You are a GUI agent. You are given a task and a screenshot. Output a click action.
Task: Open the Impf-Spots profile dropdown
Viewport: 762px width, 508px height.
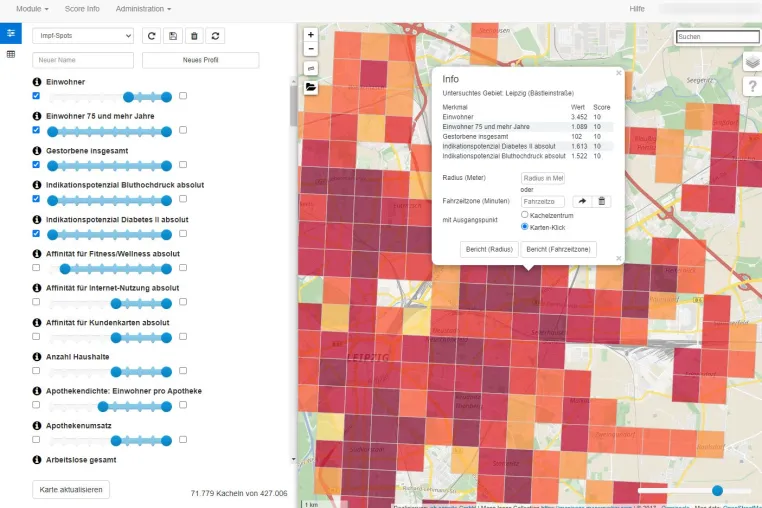(x=83, y=36)
